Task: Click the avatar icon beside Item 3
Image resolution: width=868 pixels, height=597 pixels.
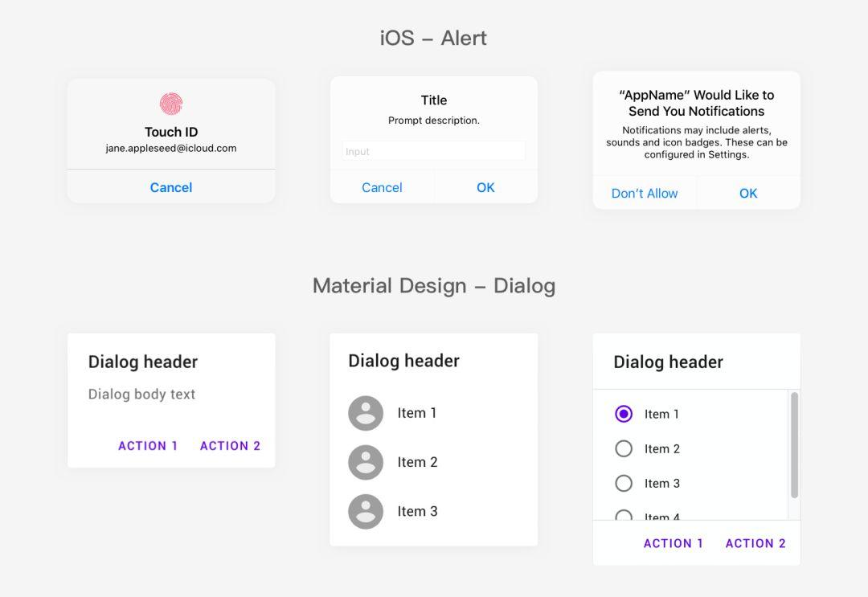Action: click(x=366, y=511)
